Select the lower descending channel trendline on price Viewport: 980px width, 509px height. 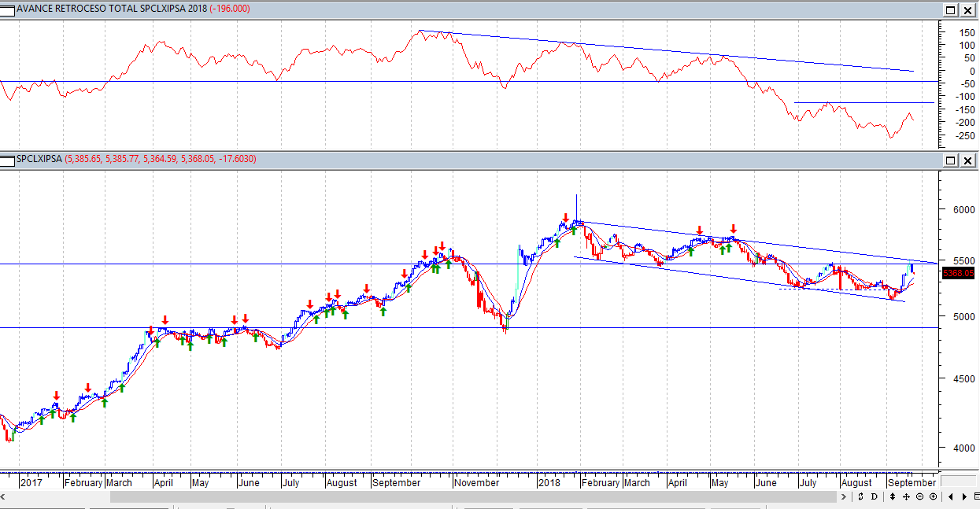tap(740, 279)
